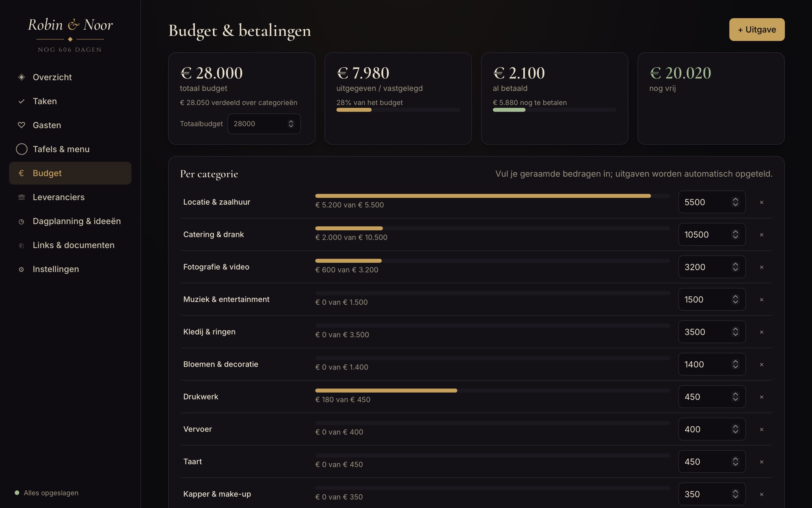Click the euro icon beside Budget

(x=22, y=173)
